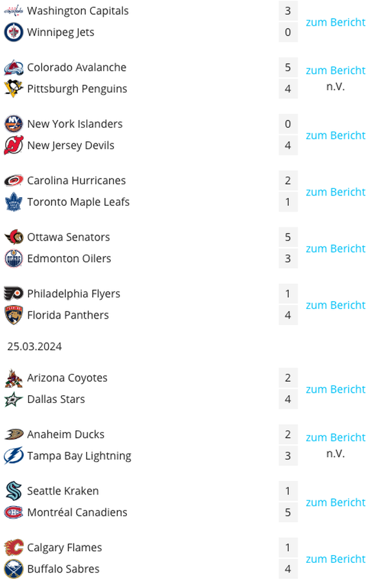
Task: Open report for Flames vs Sabres game
Action: [335, 559]
